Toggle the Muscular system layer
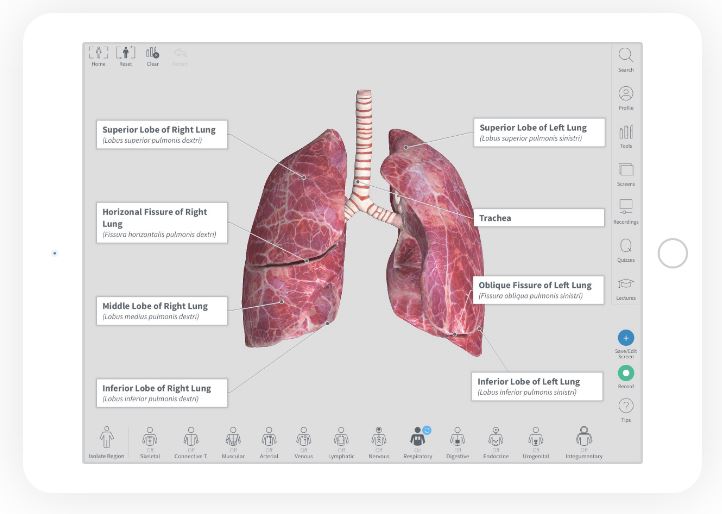 (233, 438)
